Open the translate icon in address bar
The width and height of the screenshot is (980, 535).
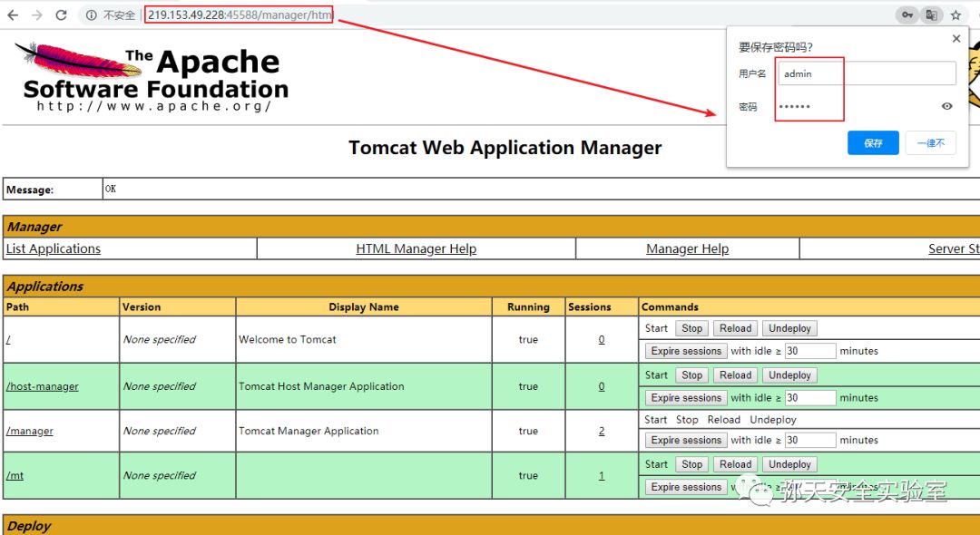[931, 15]
